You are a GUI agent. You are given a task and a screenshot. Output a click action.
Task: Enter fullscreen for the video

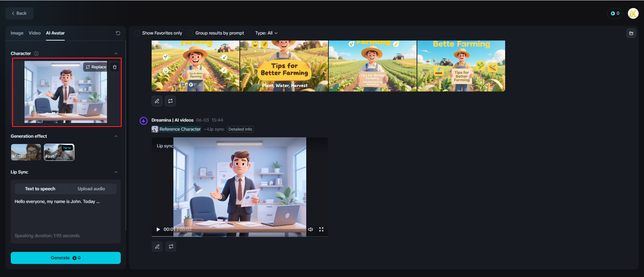pyautogui.click(x=321, y=229)
